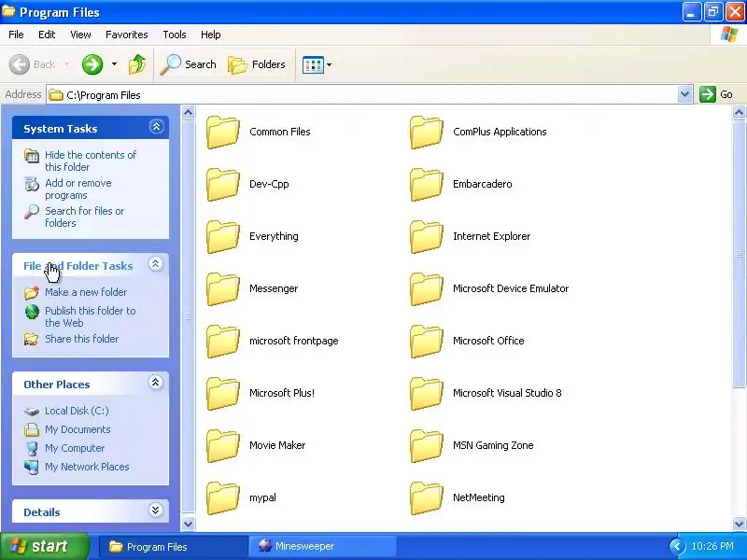Select the ComPlus Applications folder icon
This screenshot has height=560, width=747.
pyautogui.click(x=427, y=132)
